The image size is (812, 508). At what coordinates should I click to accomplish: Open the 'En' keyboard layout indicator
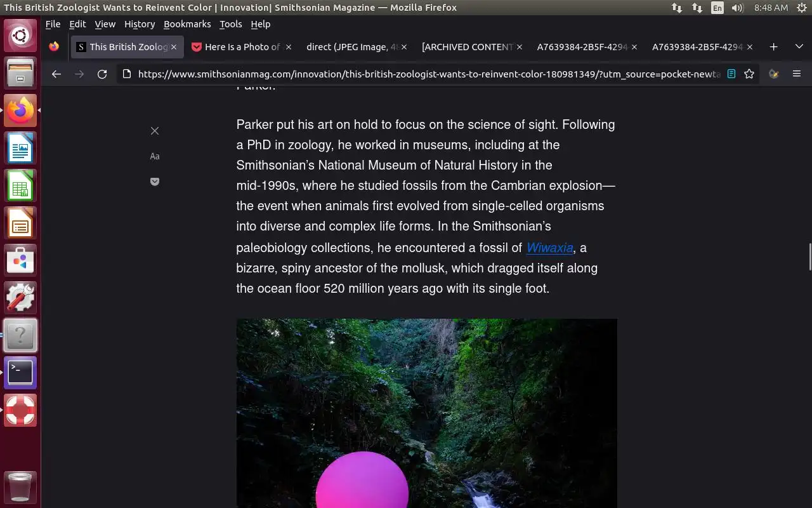(x=717, y=8)
